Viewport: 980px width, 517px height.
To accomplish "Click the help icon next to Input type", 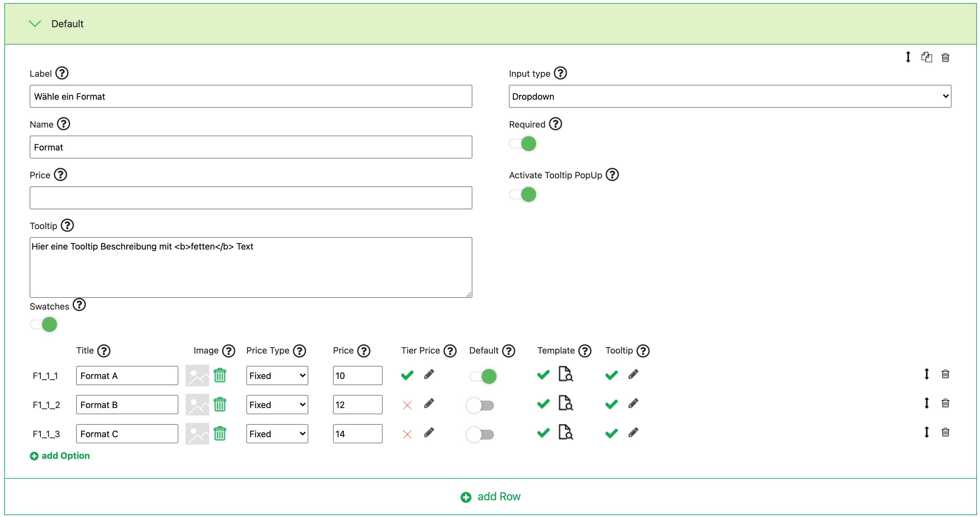I will click(560, 73).
